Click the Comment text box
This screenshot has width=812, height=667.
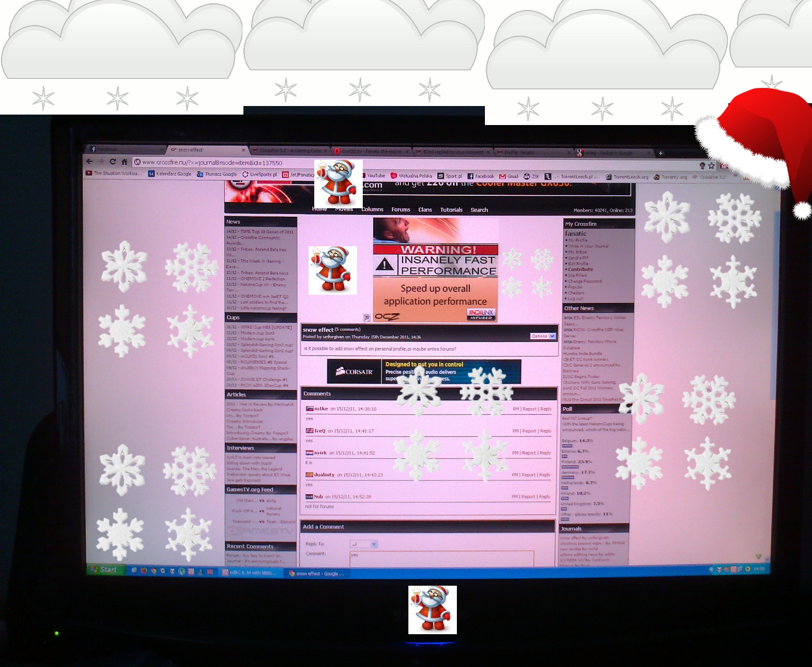point(441,559)
